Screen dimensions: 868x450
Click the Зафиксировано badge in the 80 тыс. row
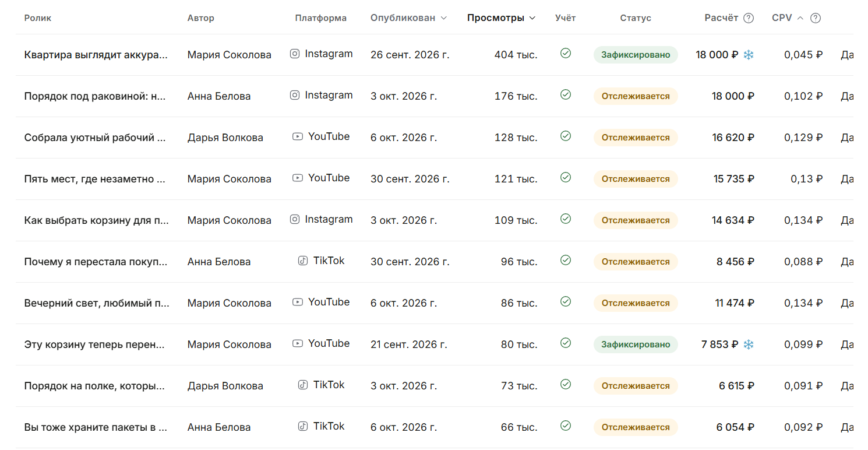click(636, 344)
